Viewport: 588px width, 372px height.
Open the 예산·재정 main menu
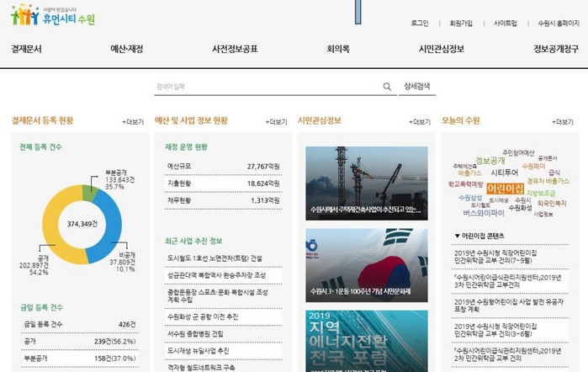pyautogui.click(x=127, y=49)
